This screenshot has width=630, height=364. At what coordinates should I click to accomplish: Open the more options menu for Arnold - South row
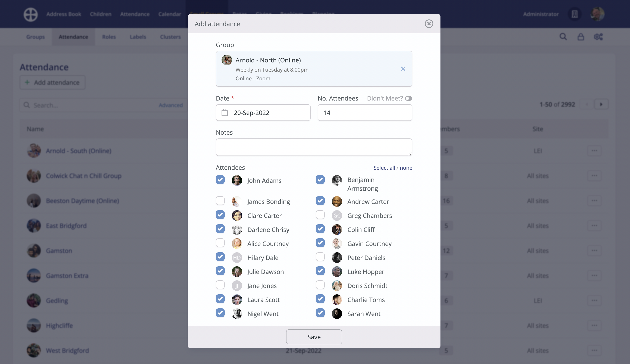coord(594,151)
